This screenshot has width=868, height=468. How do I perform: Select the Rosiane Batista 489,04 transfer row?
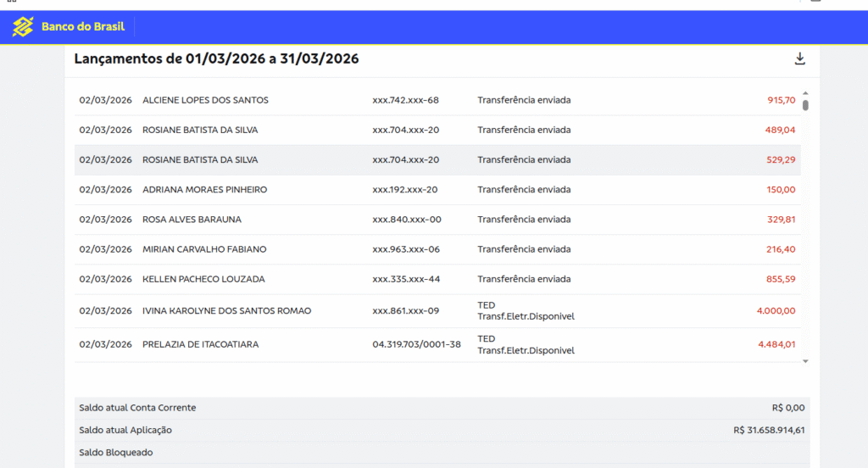point(437,131)
